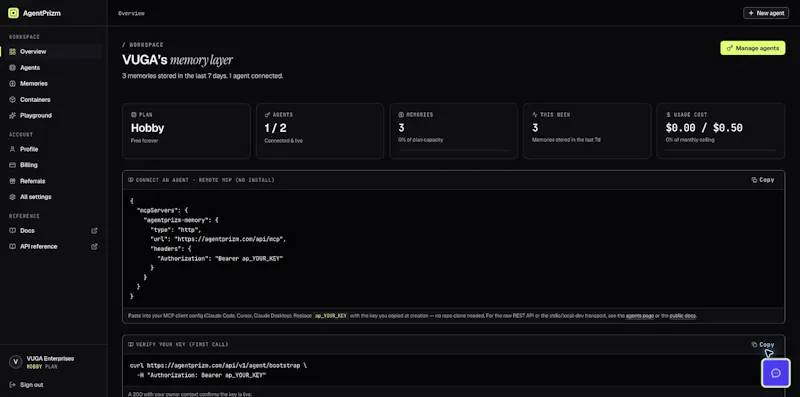Open the Profile settings
Screen dimensions: 800x397
[52, 149]
